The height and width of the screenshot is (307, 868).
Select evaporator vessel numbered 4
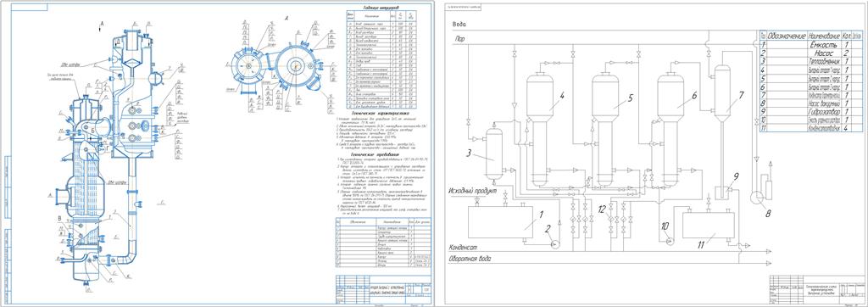click(x=539, y=131)
